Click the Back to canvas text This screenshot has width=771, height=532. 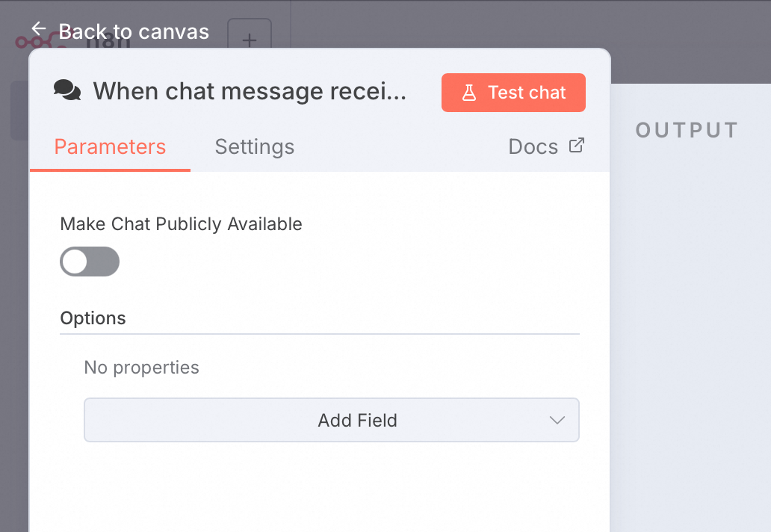[134, 31]
